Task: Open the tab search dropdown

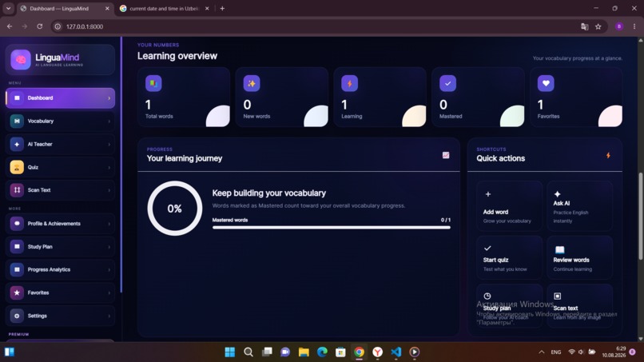Action: click(x=8, y=8)
